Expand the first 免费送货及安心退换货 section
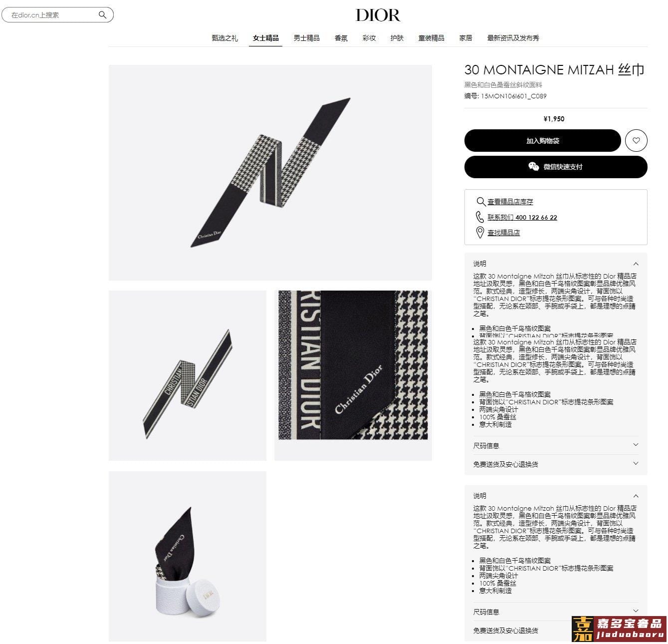 [556, 464]
